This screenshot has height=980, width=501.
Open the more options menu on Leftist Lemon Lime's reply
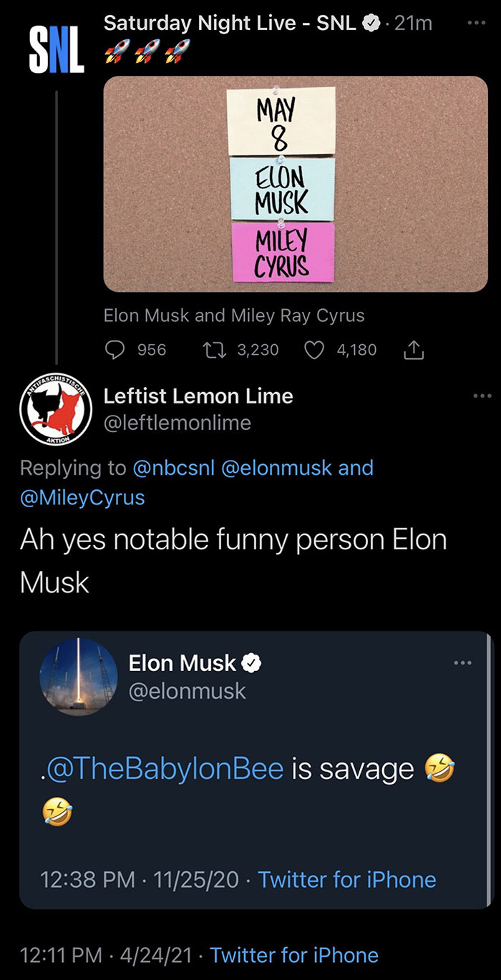[x=484, y=396]
